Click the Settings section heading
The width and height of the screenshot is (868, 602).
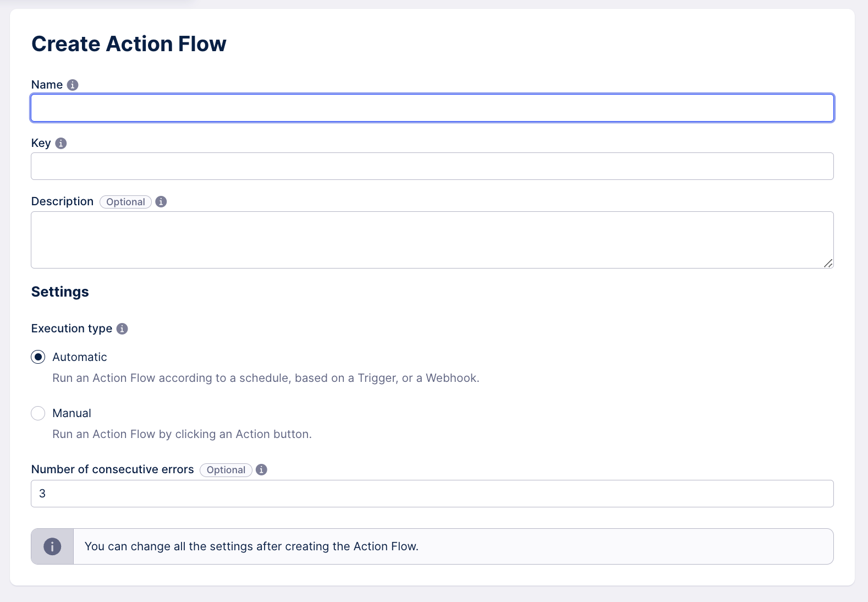[60, 292]
